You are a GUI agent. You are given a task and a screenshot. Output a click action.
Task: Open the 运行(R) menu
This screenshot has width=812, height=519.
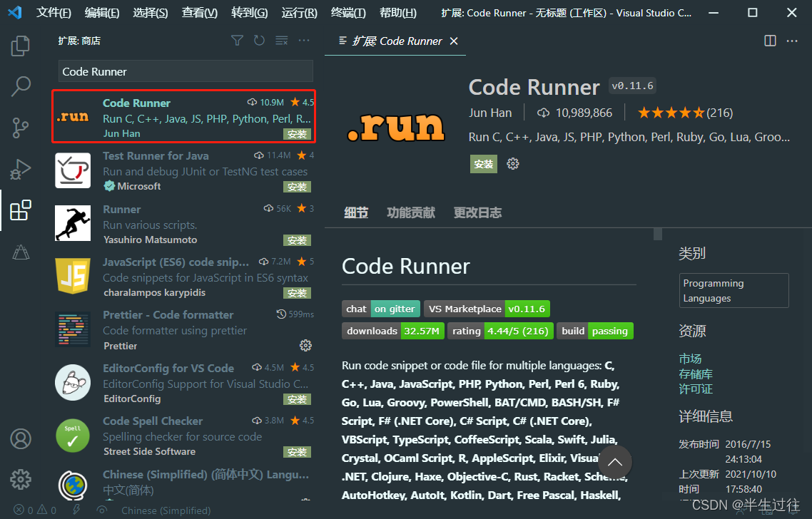[x=299, y=12]
